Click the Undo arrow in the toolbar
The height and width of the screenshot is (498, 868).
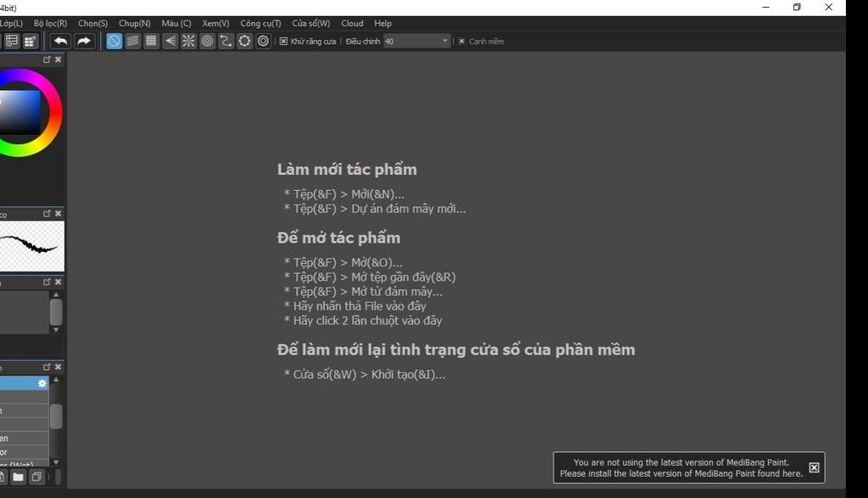[60, 41]
